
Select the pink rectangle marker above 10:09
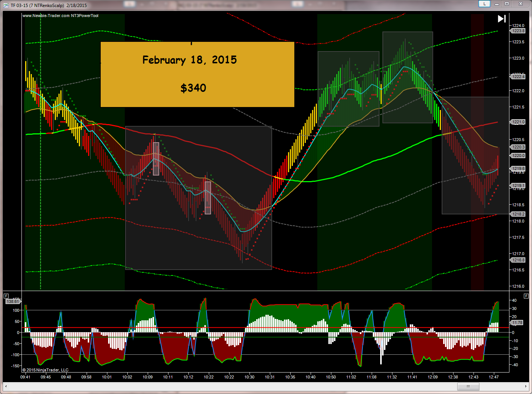click(156, 159)
